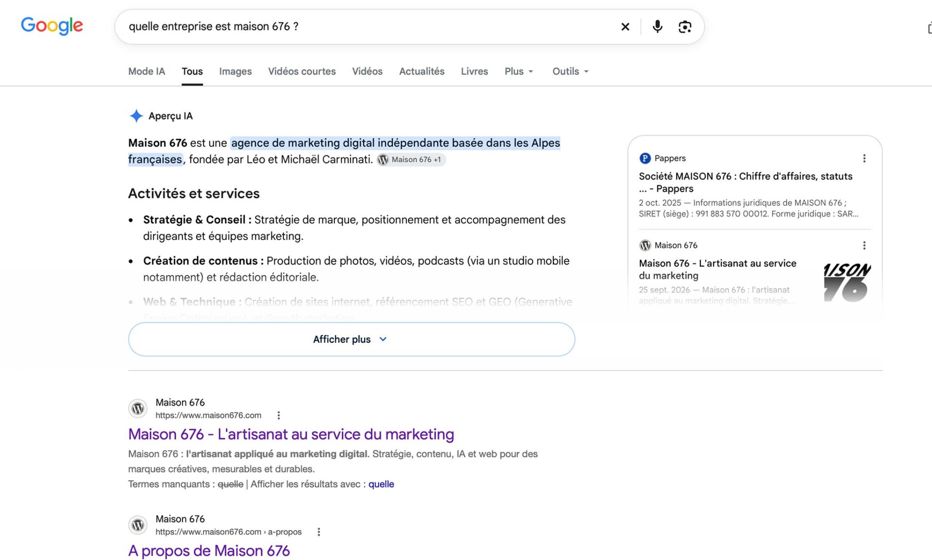The height and width of the screenshot is (560, 932).
Task: Open the A propos de Maison 676 link
Action: [x=209, y=551]
